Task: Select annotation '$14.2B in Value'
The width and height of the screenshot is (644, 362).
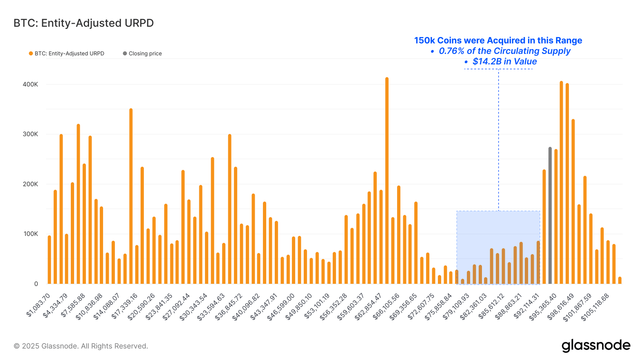Action: 505,61
